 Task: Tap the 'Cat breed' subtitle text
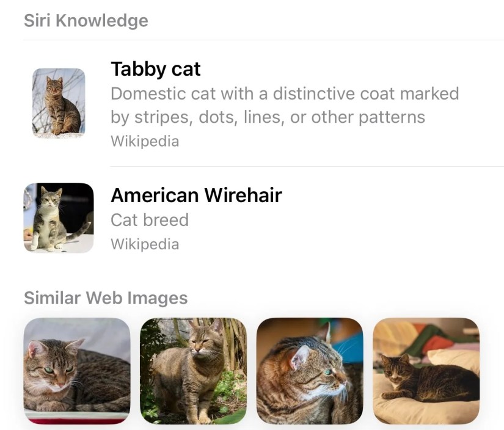pos(150,220)
